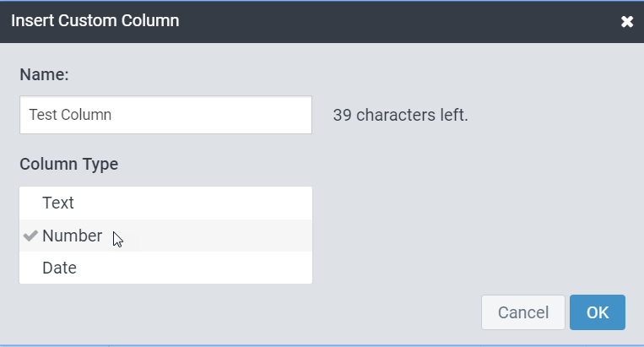The height and width of the screenshot is (347, 644).
Task: Click the "Name:" field label
Action: pos(44,74)
